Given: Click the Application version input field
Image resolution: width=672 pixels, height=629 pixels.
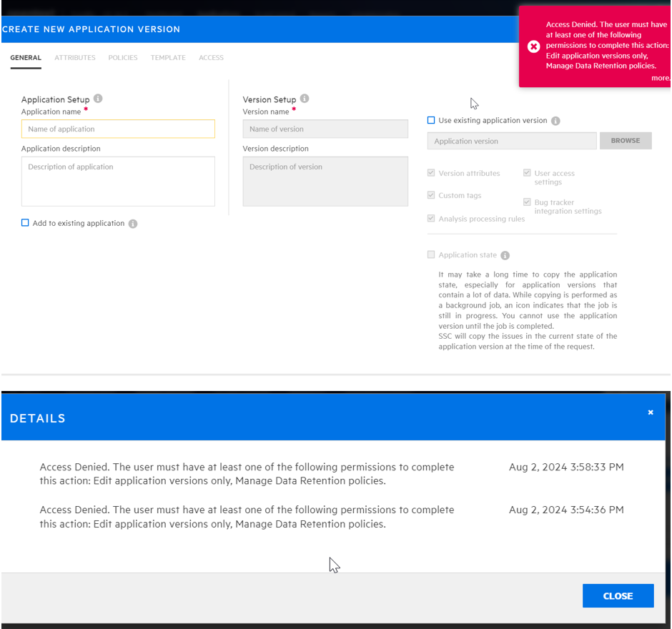Looking at the screenshot, I should click(x=512, y=141).
